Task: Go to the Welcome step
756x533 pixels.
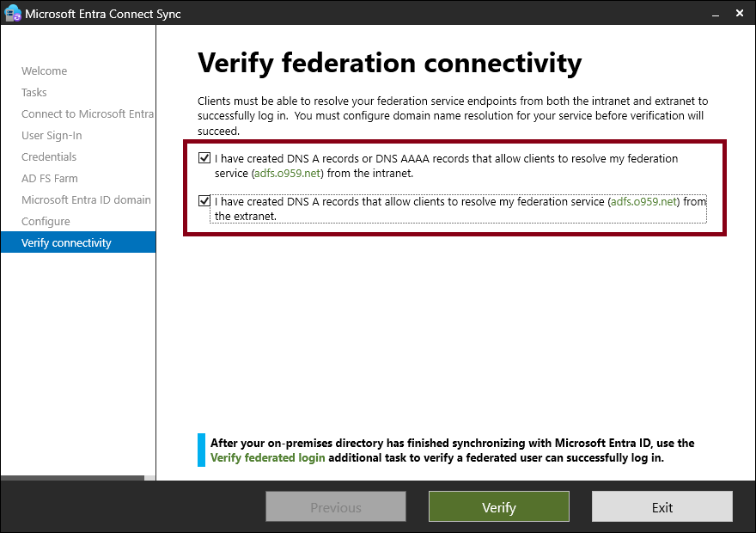Action: [45, 70]
